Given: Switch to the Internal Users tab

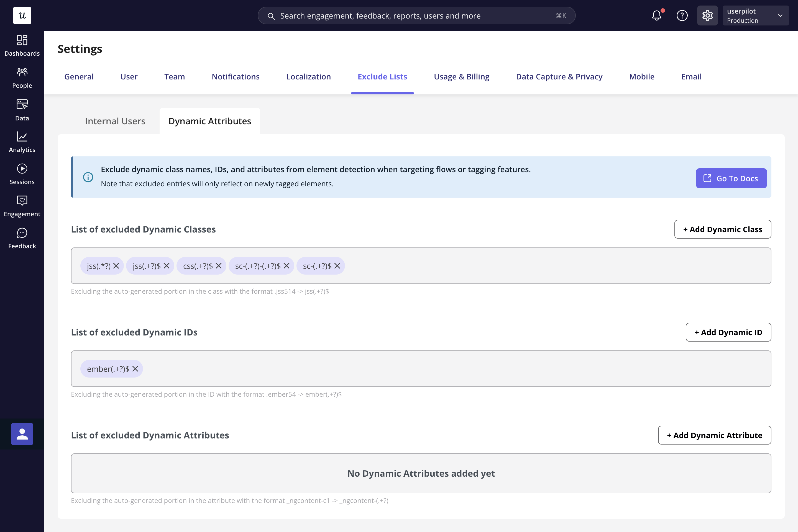Looking at the screenshot, I should pyautogui.click(x=115, y=121).
